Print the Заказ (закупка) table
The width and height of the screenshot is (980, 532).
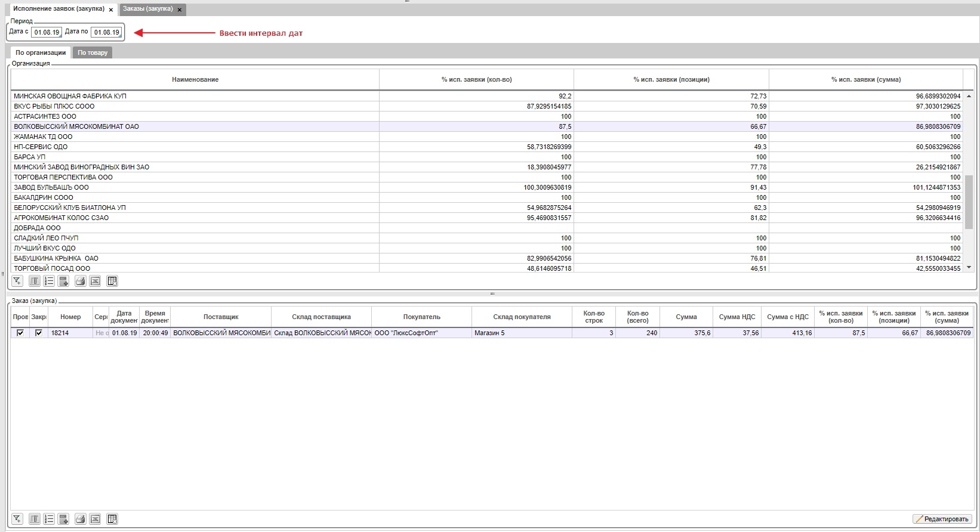click(x=81, y=519)
